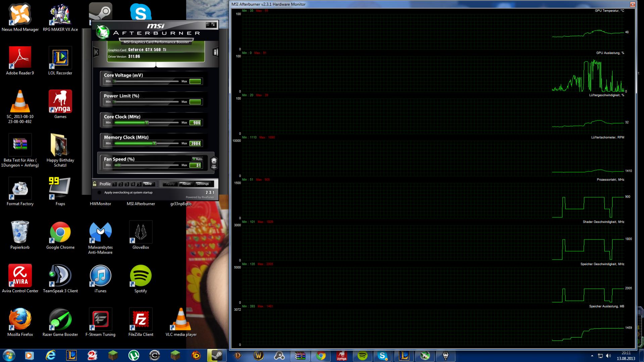Click the Internet Explorer taskbar icon
644x362 pixels.
pos(50,356)
